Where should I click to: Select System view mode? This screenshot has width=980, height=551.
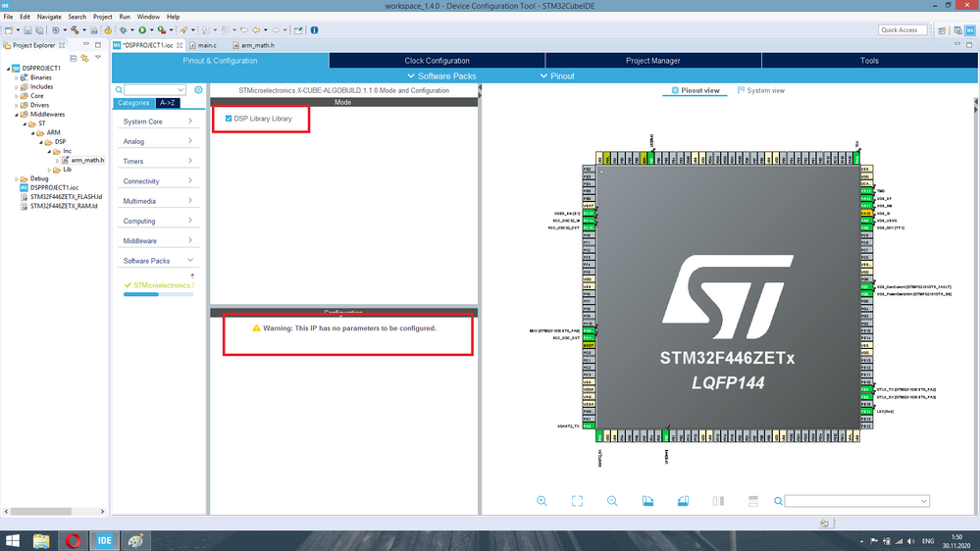click(760, 90)
